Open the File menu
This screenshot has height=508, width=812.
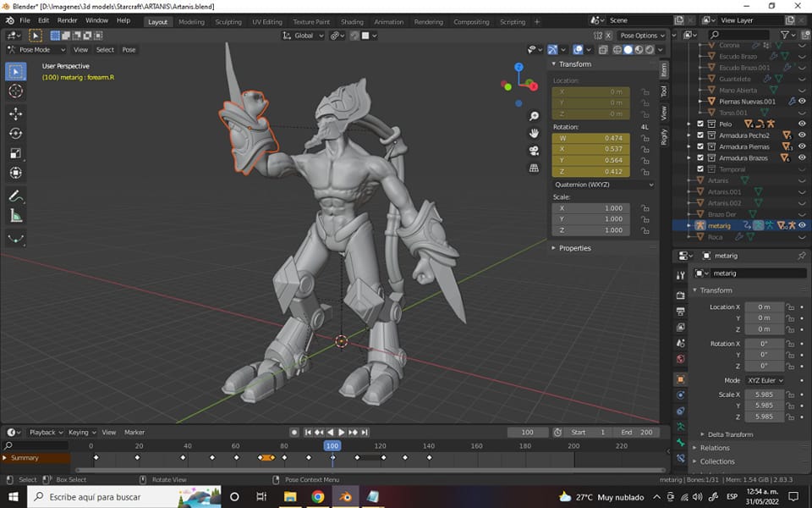(x=25, y=20)
